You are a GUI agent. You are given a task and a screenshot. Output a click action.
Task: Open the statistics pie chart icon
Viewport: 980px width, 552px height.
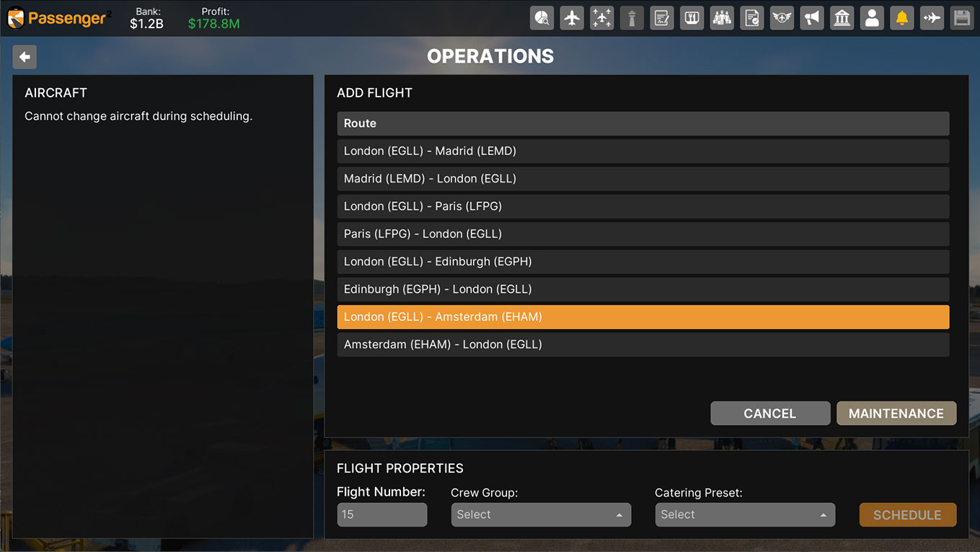542,18
